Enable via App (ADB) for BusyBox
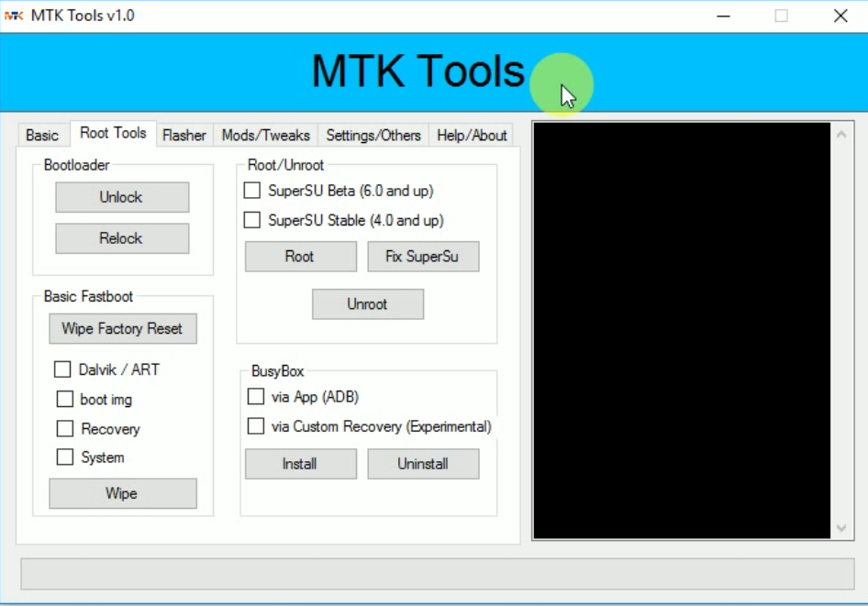The height and width of the screenshot is (606, 868). (254, 396)
